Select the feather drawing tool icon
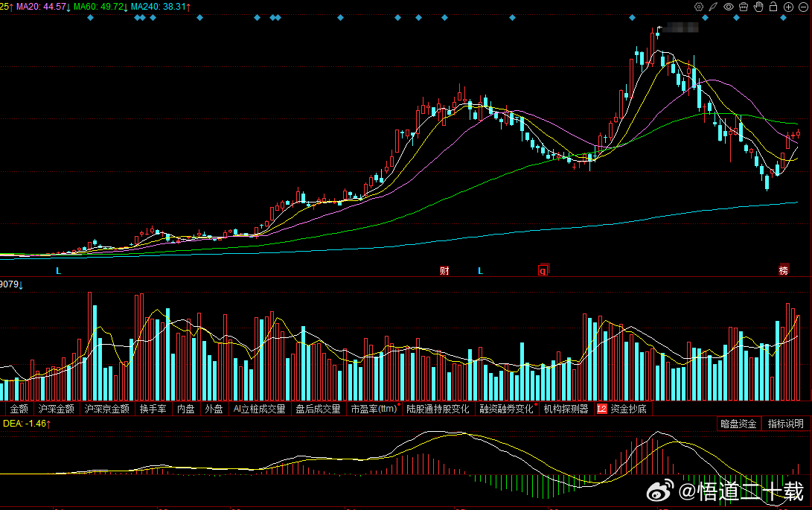812x510 pixels. [714, 7]
